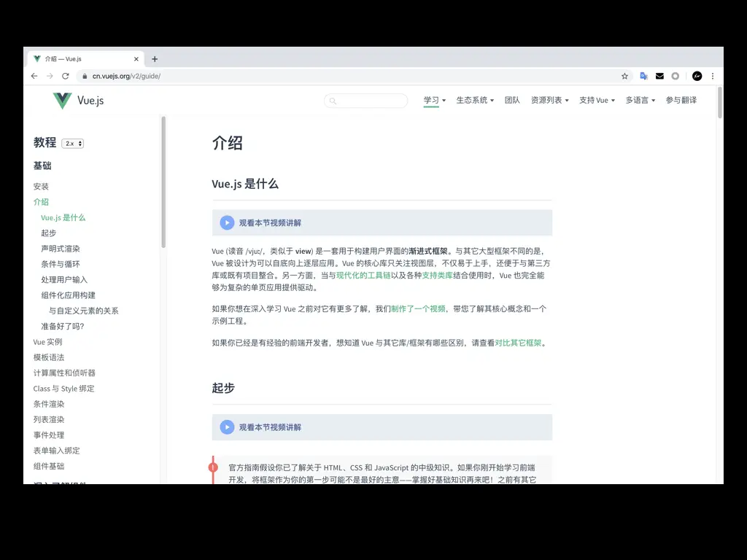The width and height of the screenshot is (747, 560).
Task: Open the 资源列表 dropdown menu
Action: [550, 101]
